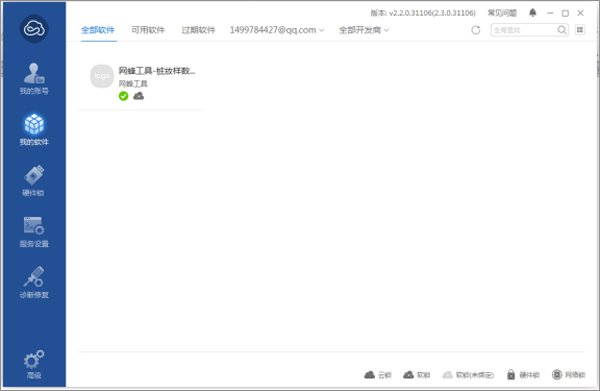600x391 pixels.
Task: Open 我的账号 in the sidebar
Action: click(34, 78)
